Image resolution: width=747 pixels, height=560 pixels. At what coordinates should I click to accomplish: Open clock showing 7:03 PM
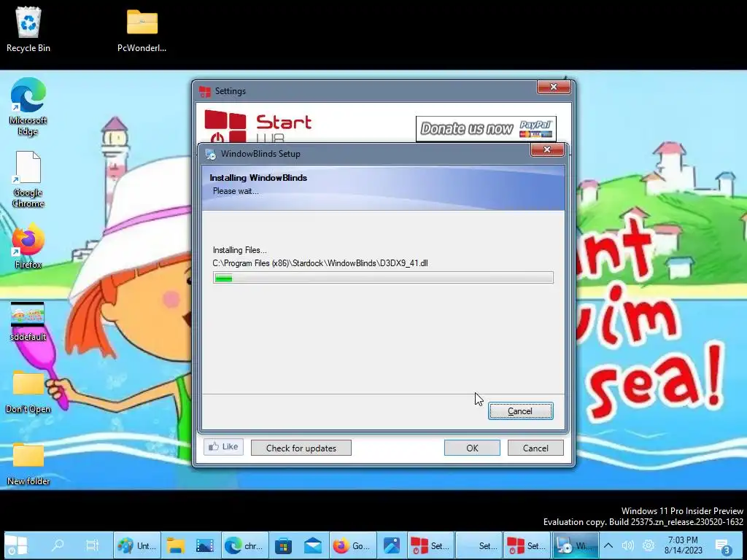683,545
